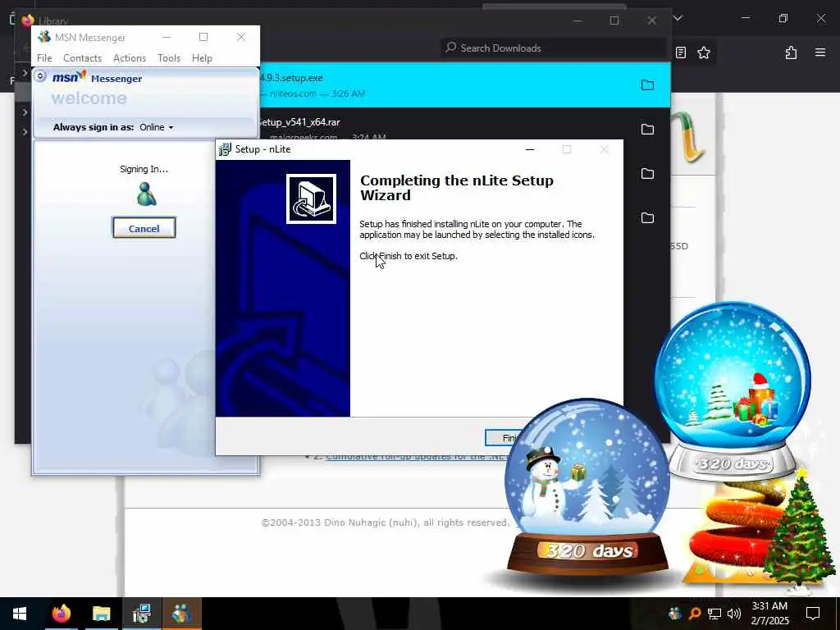Click the nLite Setup title bar icon
The height and width of the screenshot is (630, 840).
click(x=225, y=149)
